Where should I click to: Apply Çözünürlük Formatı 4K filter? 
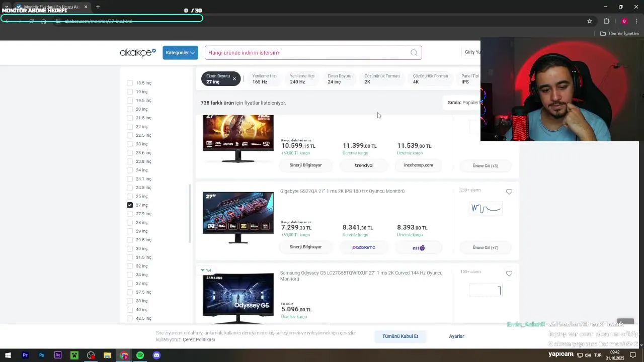430,79
